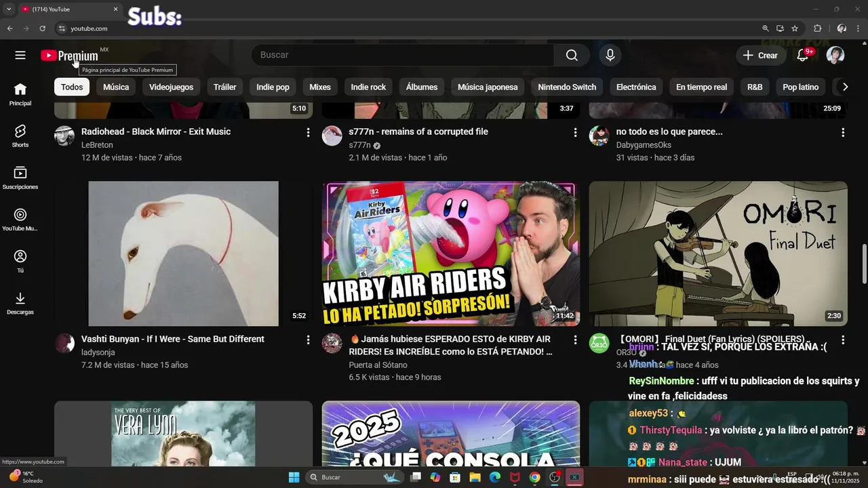Open the browser extensions puzzle icon
This screenshot has width=868, height=488.
click(817, 28)
